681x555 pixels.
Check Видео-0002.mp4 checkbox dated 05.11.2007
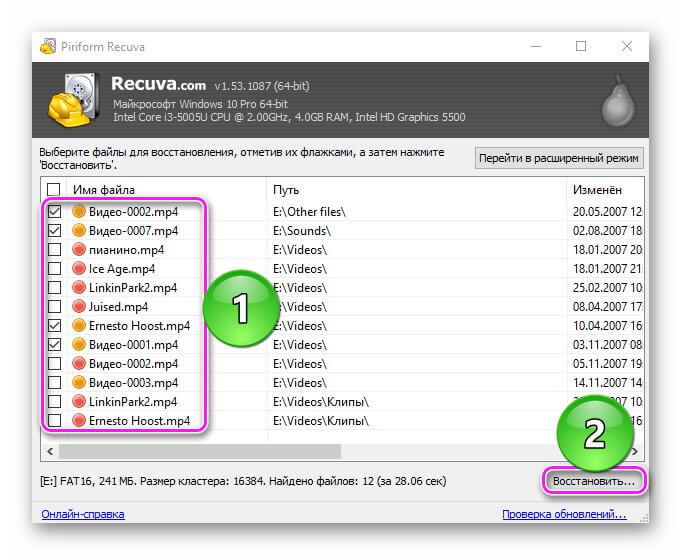(54, 363)
